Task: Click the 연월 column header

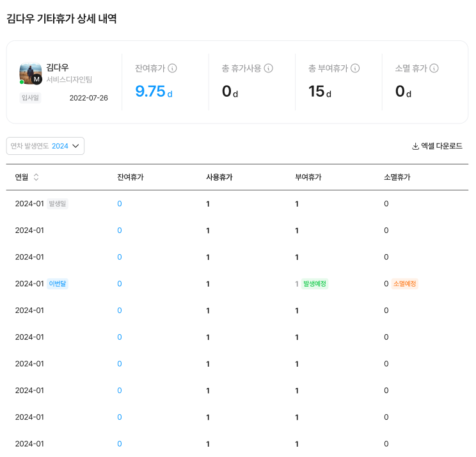Action: (x=22, y=177)
